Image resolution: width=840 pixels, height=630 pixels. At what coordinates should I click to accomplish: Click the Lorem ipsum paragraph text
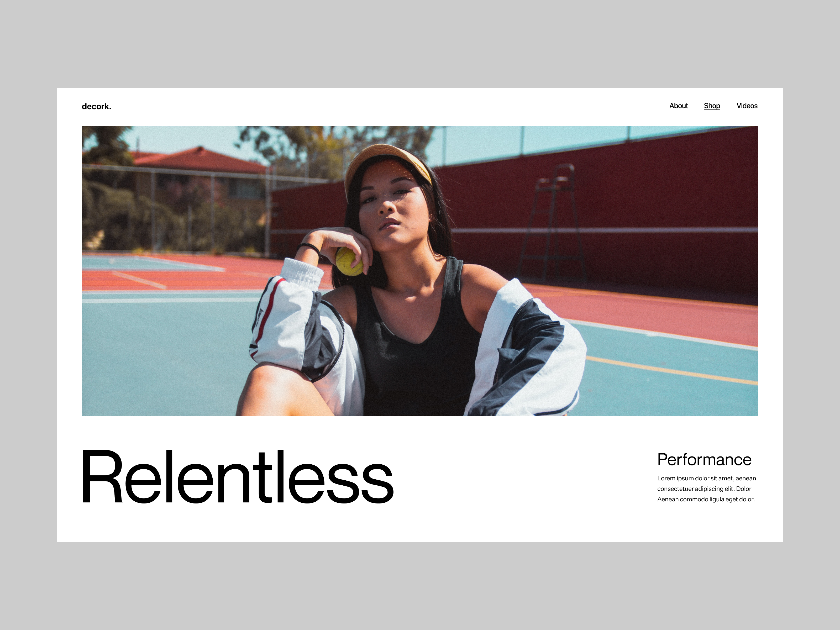[x=706, y=489]
